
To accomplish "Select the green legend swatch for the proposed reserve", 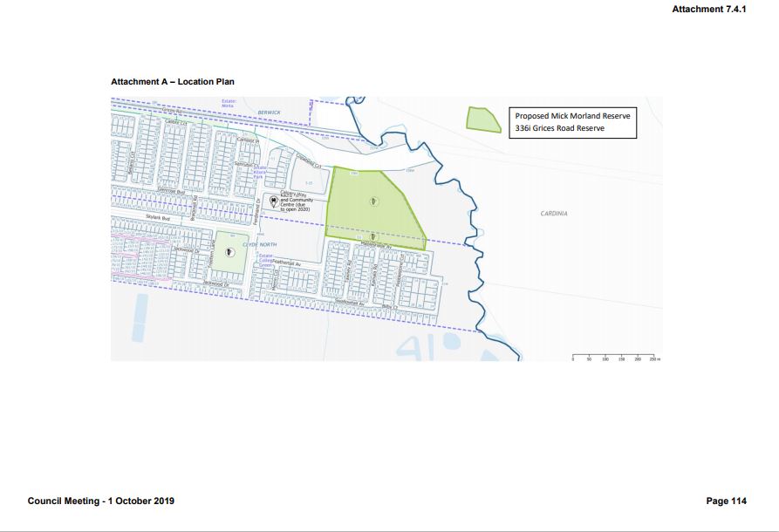I will pos(483,119).
